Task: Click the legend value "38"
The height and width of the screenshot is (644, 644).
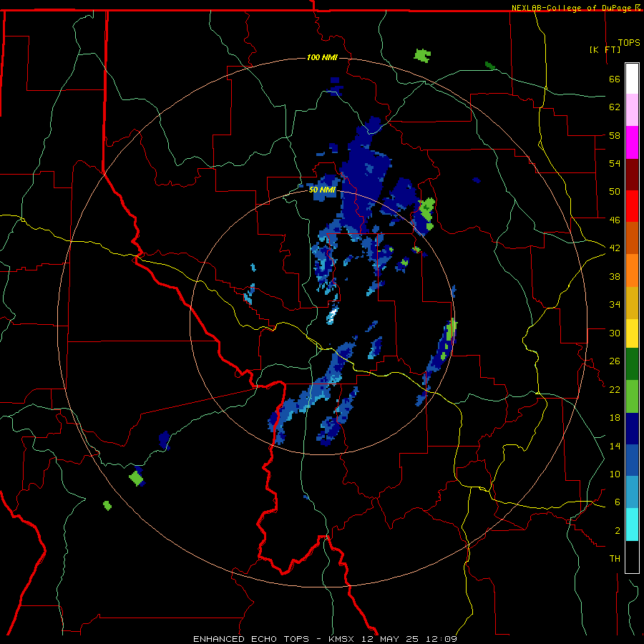Action: coord(615,276)
